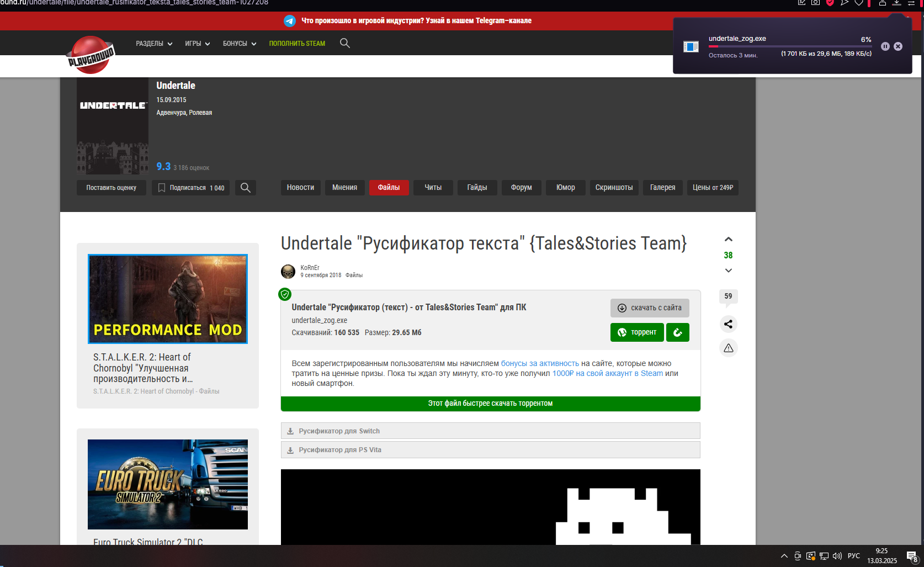Click the share icon beside the file
The width and height of the screenshot is (924, 567).
pyautogui.click(x=729, y=324)
